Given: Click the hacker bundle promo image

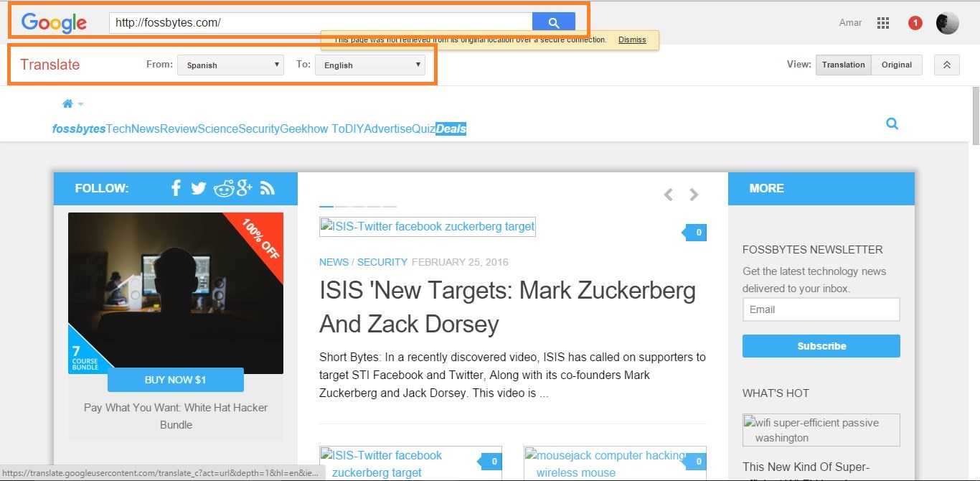Looking at the screenshot, I should click(176, 293).
